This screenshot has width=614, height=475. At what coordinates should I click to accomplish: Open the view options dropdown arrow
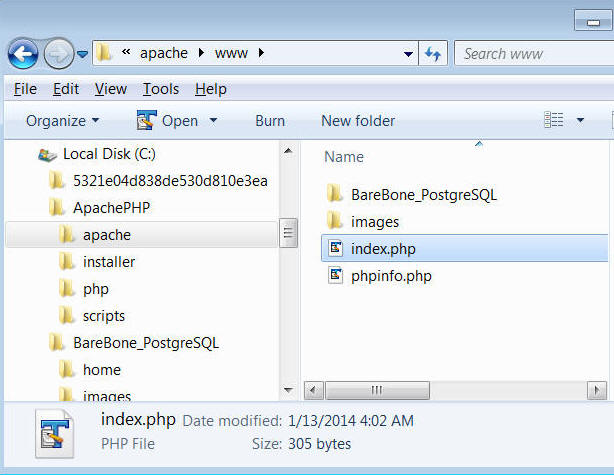(x=580, y=120)
